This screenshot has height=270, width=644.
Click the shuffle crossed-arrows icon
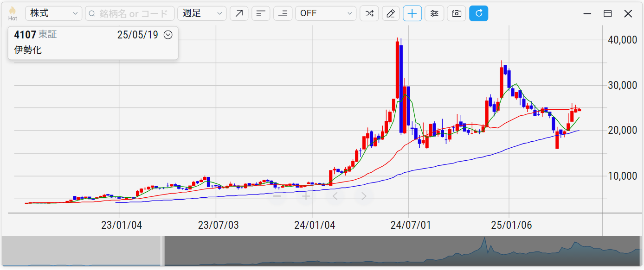(369, 13)
